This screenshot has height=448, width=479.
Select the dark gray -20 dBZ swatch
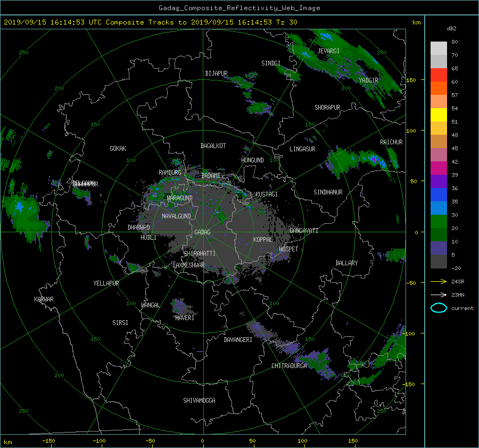[x=439, y=262]
